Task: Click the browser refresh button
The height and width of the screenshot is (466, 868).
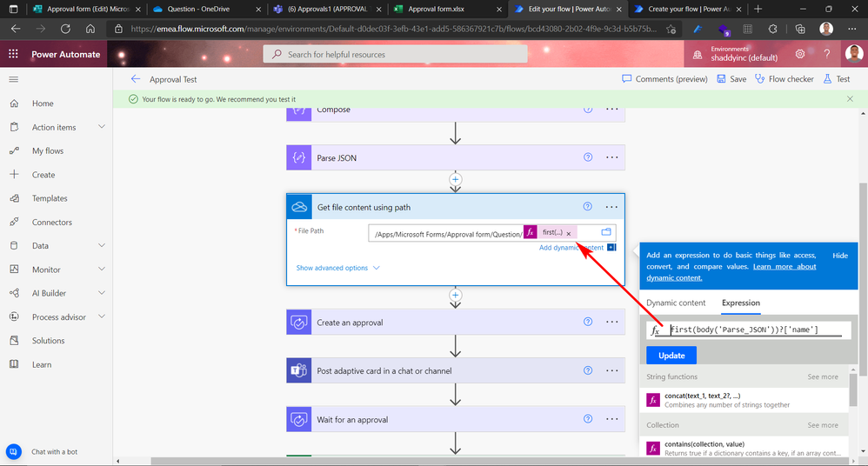Action: click(65, 29)
